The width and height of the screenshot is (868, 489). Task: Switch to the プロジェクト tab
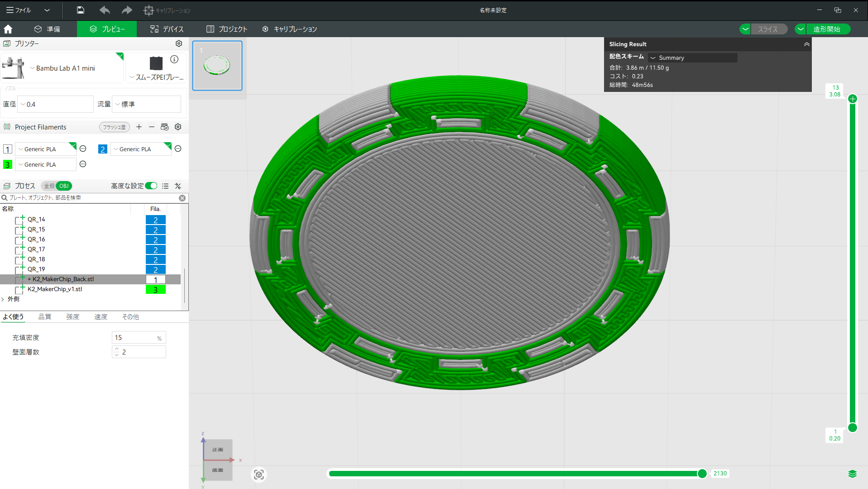coord(227,29)
